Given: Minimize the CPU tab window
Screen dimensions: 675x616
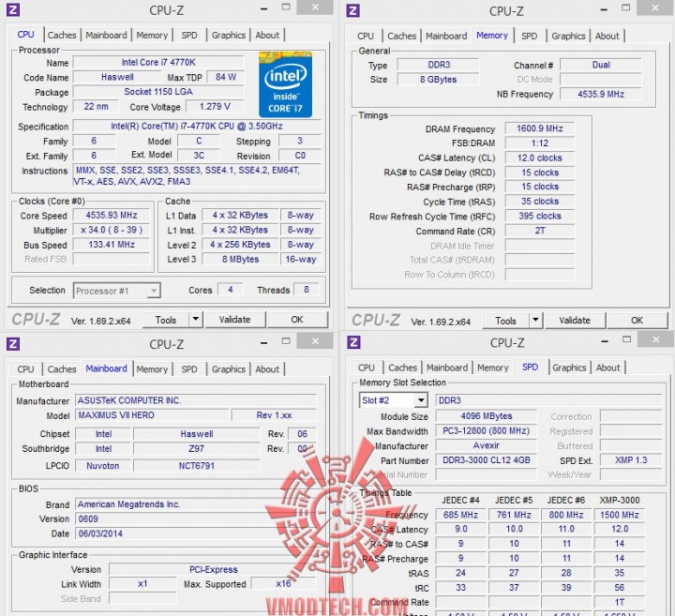Looking at the screenshot, I should [x=263, y=8].
